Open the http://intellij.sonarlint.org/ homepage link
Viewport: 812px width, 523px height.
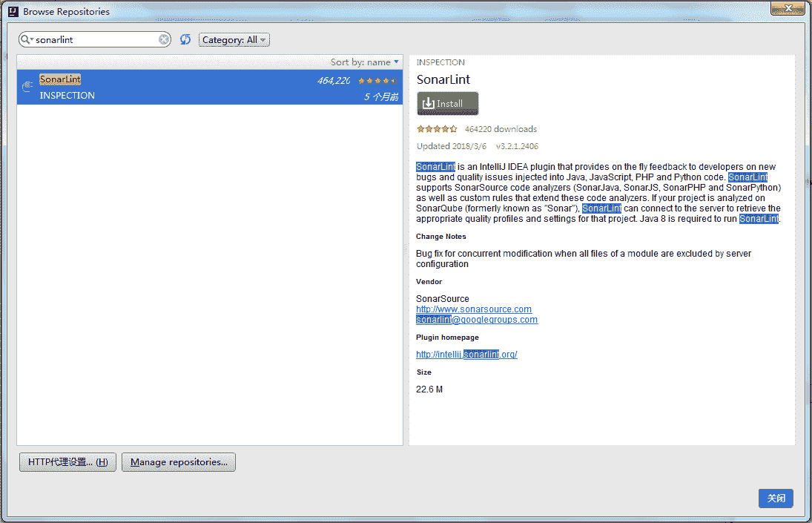tap(466, 354)
